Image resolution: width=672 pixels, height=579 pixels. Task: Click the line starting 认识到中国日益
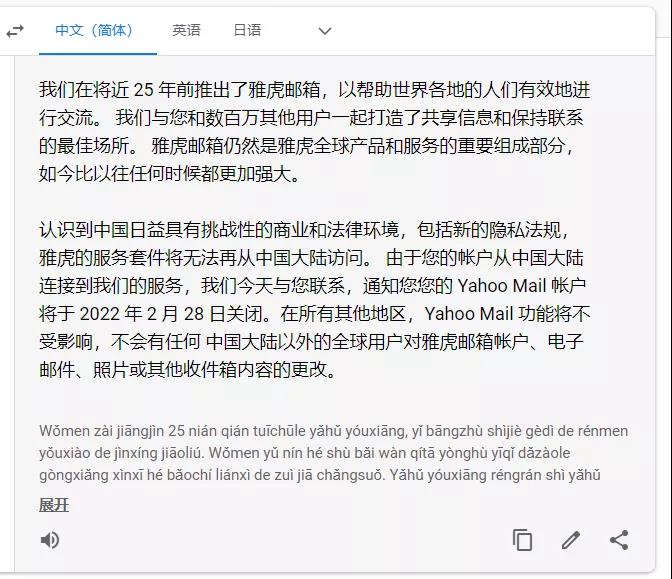click(305, 230)
